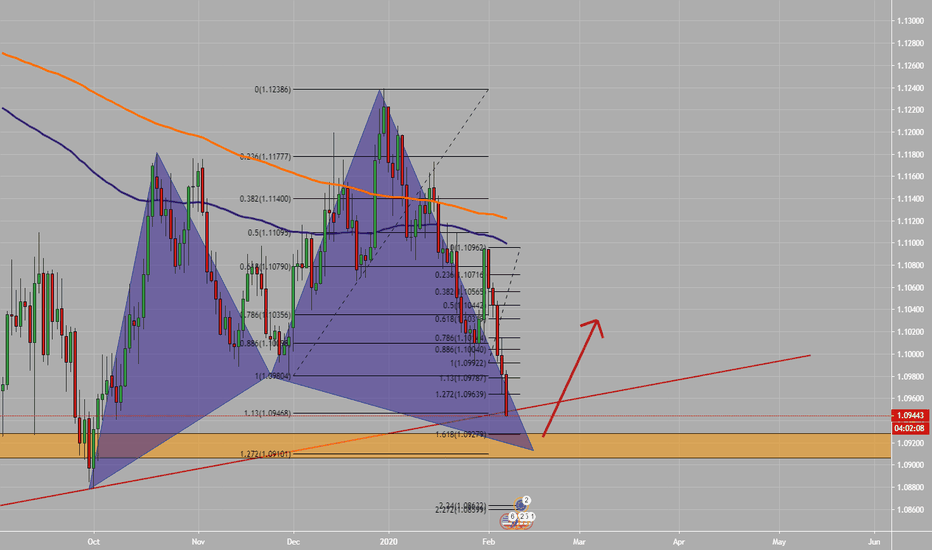Click the red current price label 1.09443
932x550 pixels.
(x=910, y=416)
